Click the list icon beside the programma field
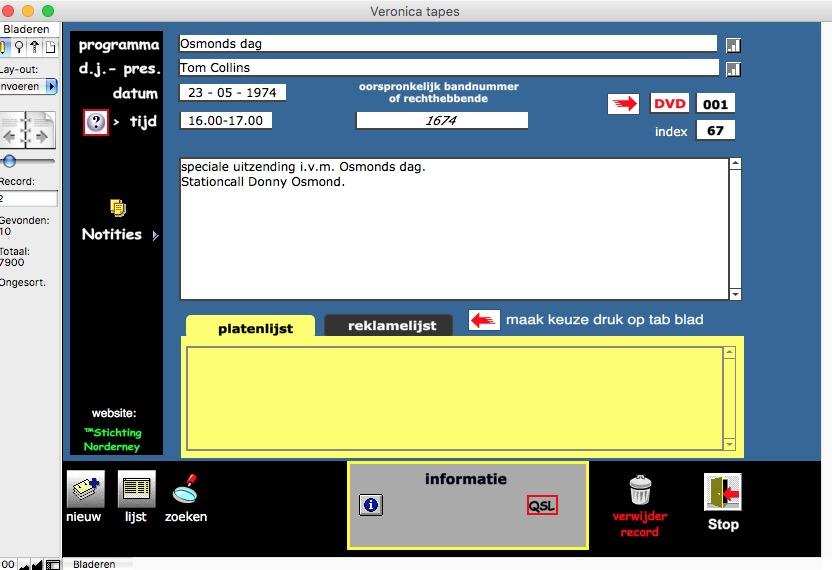Viewport: 832px width, 570px height. (733, 45)
